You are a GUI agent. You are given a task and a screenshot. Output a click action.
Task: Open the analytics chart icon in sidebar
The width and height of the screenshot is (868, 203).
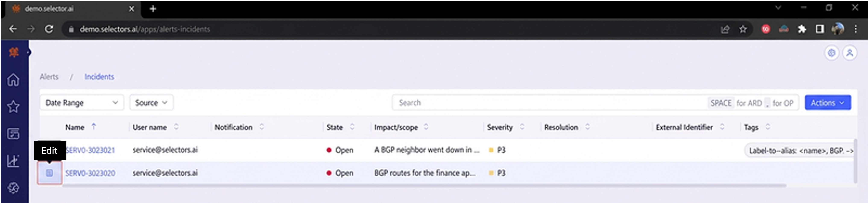(13, 161)
